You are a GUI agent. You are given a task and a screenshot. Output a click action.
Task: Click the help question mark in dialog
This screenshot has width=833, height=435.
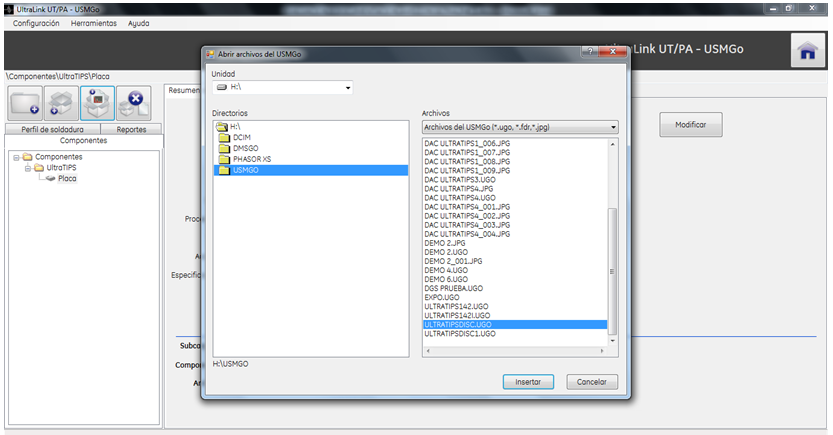[590, 52]
